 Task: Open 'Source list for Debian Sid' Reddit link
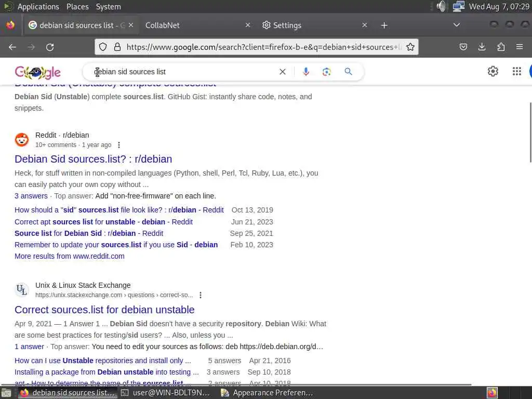coord(89,233)
